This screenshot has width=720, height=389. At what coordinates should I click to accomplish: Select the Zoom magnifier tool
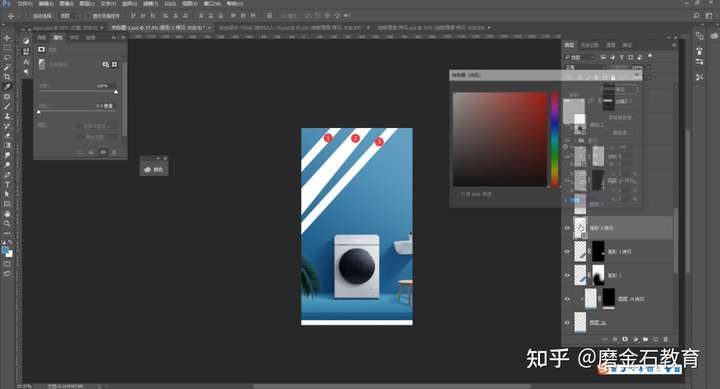pos(7,223)
